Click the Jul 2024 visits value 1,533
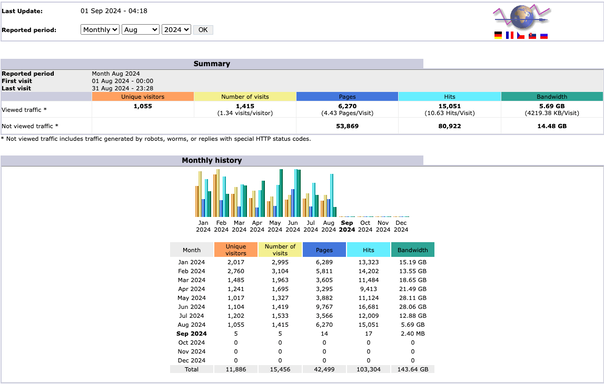 pyautogui.click(x=280, y=316)
